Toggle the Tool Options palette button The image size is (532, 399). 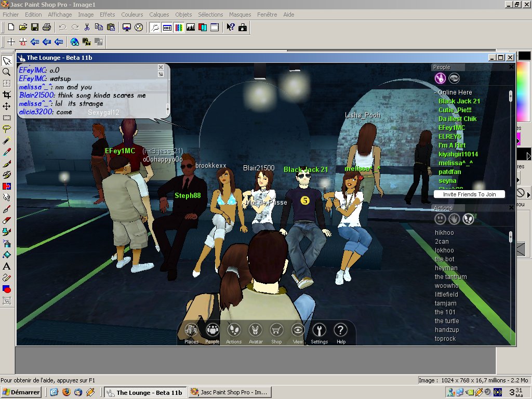[167, 27]
